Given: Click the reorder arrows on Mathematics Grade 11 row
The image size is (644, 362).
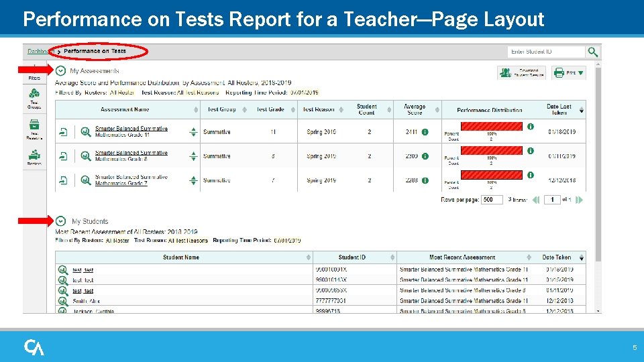Looking at the screenshot, I should [193, 132].
